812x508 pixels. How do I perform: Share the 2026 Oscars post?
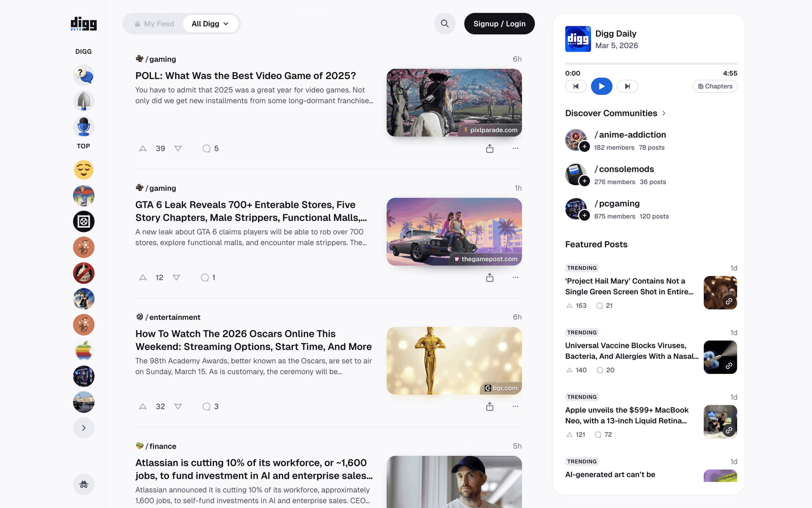point(490,406)
